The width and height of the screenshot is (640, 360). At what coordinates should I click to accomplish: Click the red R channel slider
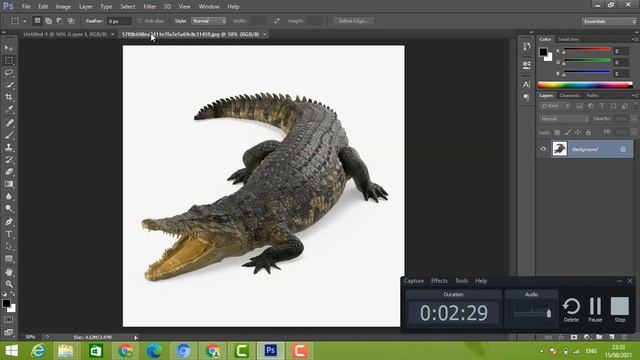click(x=587, y=50)
